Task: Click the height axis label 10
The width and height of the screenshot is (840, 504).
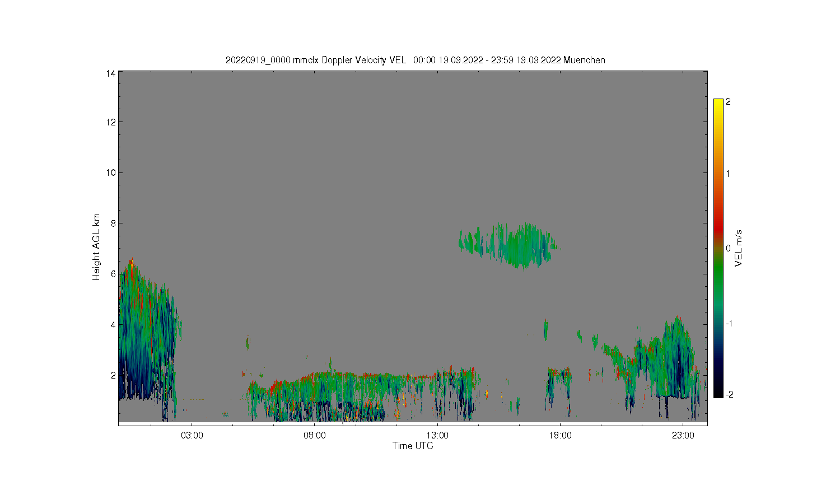Action: coord(111,172)
